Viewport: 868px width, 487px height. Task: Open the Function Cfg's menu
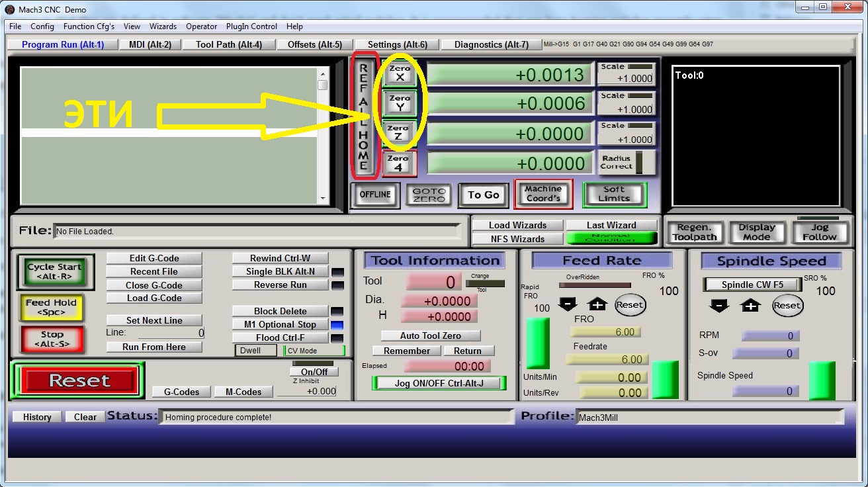(x=89, y=26)
